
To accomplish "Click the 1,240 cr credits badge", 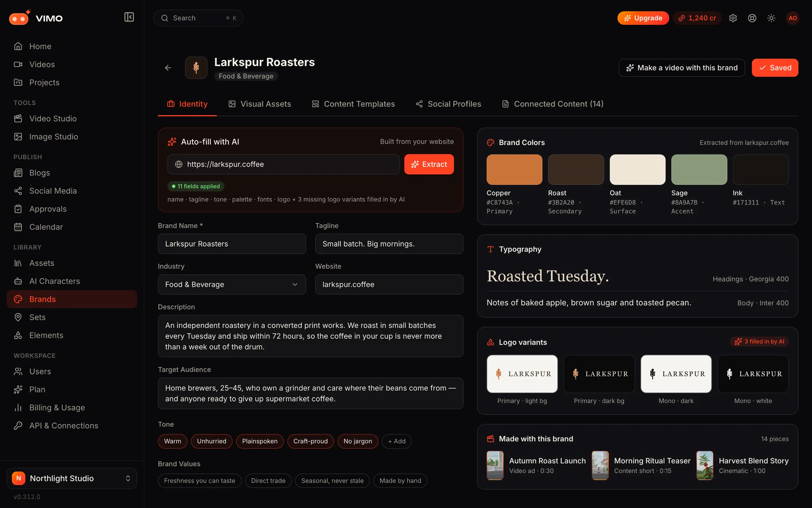I will pos(697,18).
